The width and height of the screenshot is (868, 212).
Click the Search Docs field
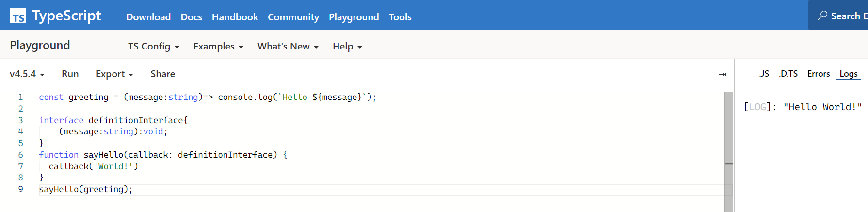(x=838, y=16)
